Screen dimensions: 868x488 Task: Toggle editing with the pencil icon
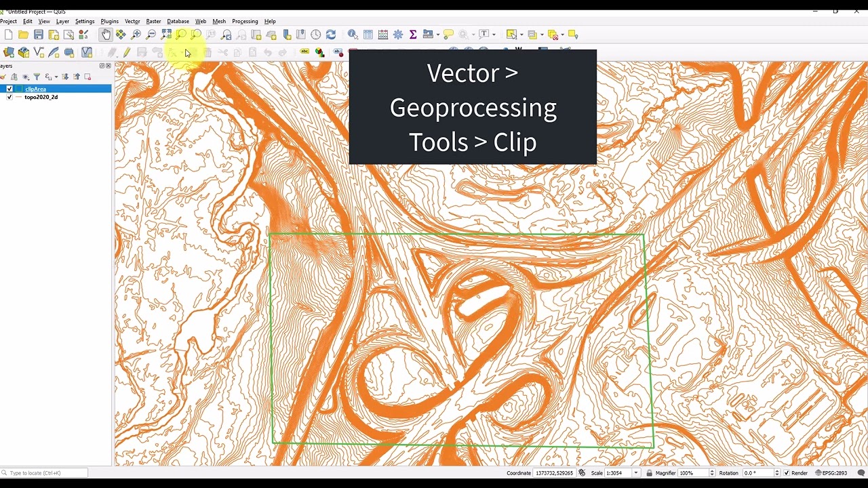tap(127, 53)
